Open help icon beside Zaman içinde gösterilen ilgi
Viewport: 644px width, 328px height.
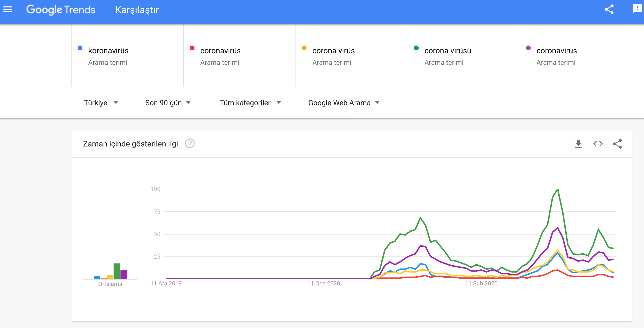coord(190,144)
